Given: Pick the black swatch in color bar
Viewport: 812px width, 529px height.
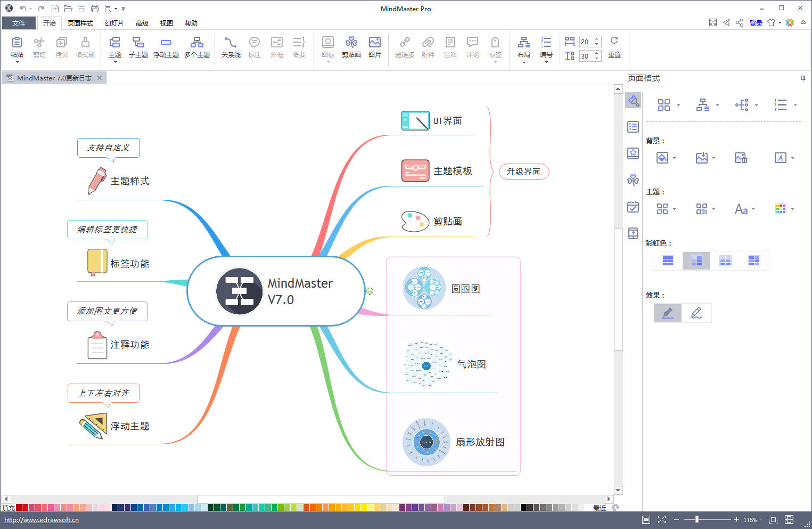Looking at the screenshot, I should [x=524, y=508].
